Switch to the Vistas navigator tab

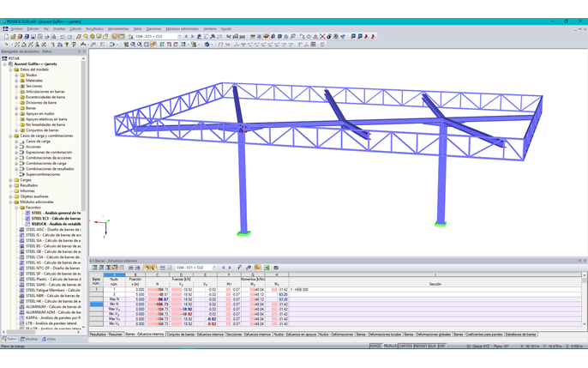pos(49,339)
